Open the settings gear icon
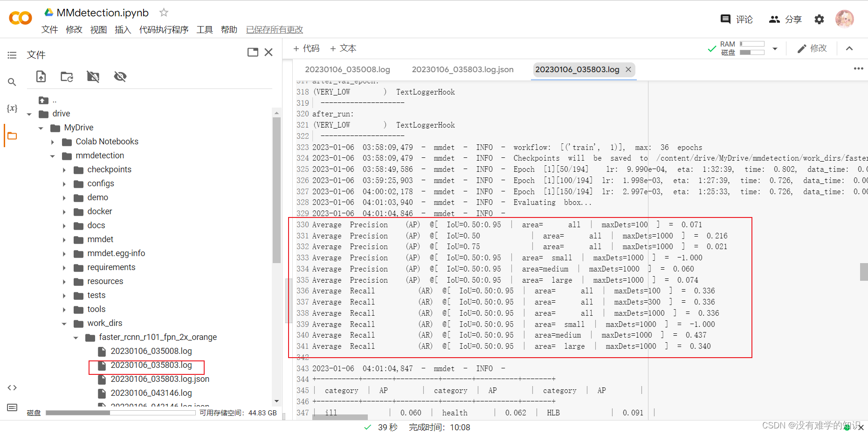The width and height of the screenshot is (868, 434). (819, 19)
